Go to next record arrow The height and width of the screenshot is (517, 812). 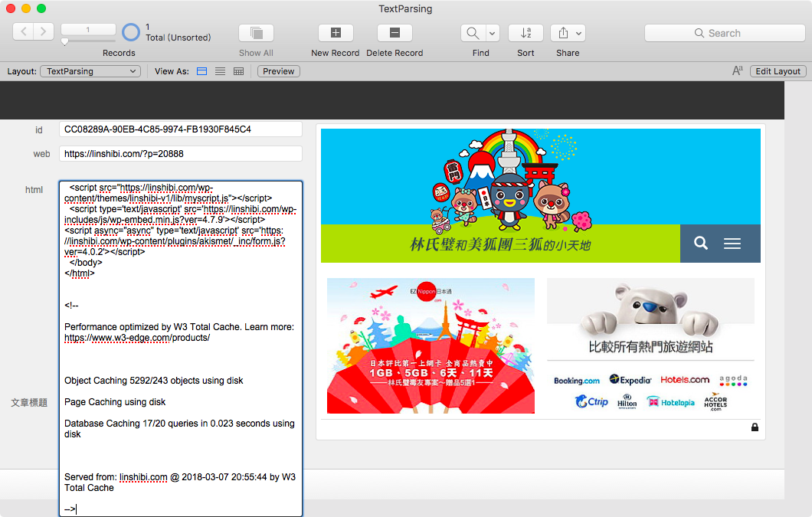point(44,31)
